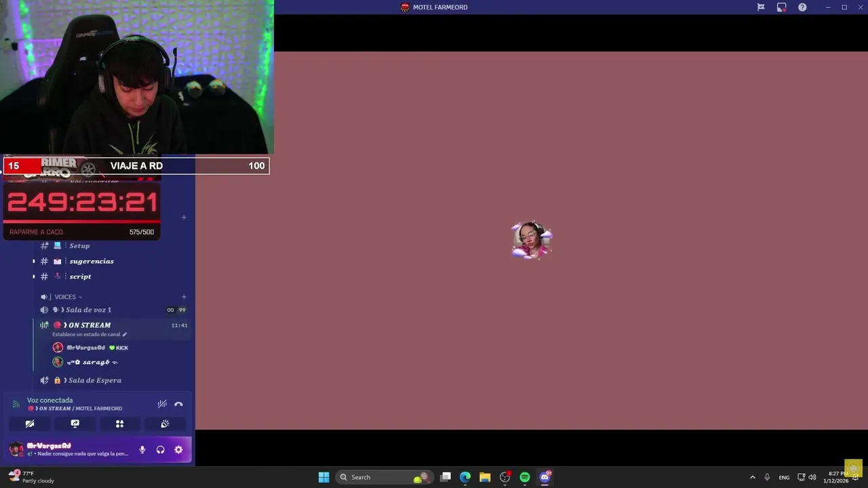This screenshot has height=488, width=868.
Task: Launch Microsoft Edge from taskbar
Action: 465,477
